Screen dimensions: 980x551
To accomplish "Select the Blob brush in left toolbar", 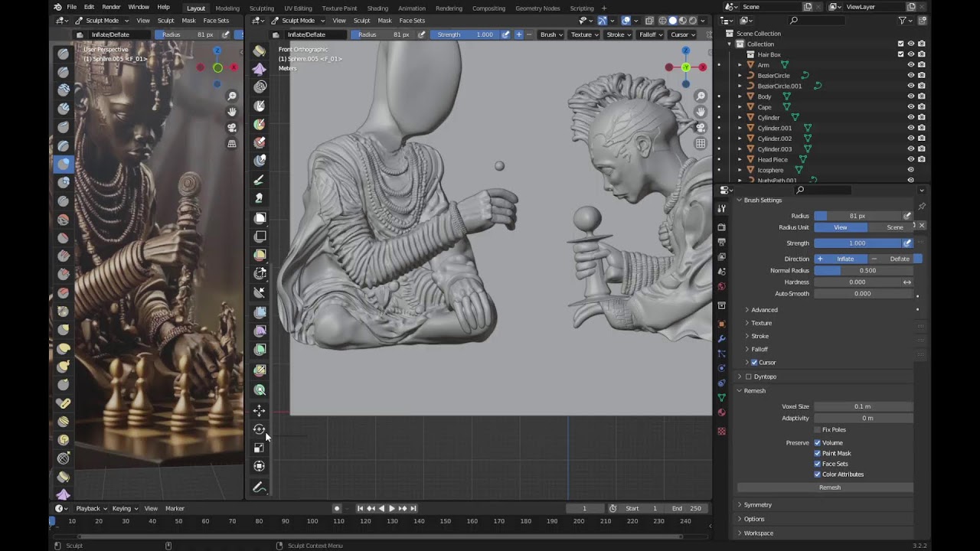I will click(x=64, y=182).
